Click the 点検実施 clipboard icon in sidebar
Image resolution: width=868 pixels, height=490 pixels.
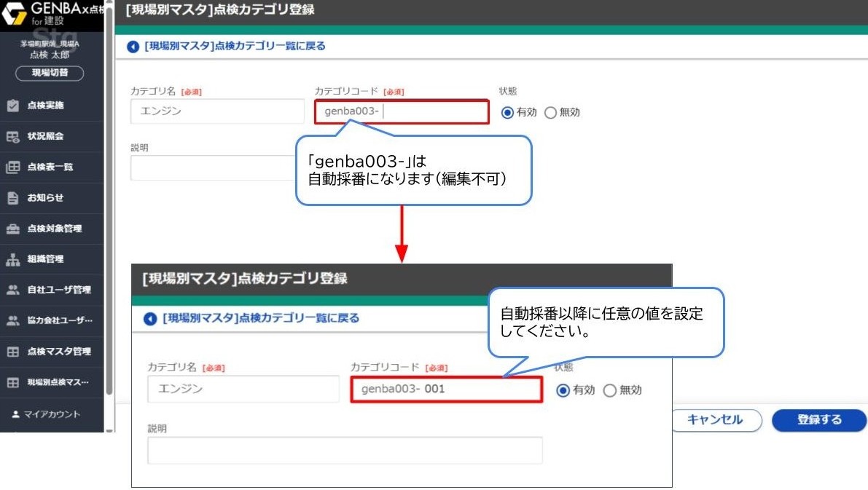12,106
